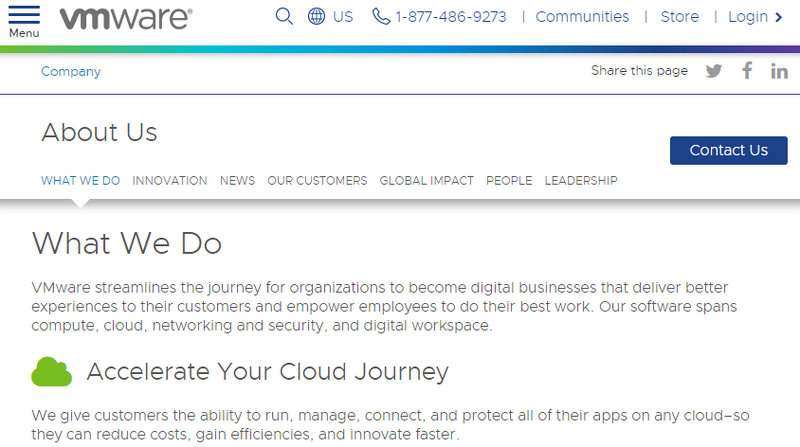Screen dimensions: 800x447
Task: Expand the Login chevron arrow
Action: [x=779, y=17]
